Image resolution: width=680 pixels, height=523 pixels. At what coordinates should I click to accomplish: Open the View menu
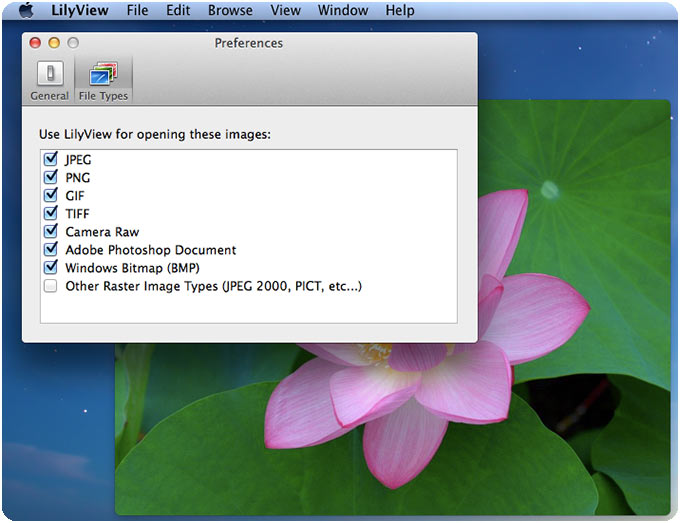(285, 10)
